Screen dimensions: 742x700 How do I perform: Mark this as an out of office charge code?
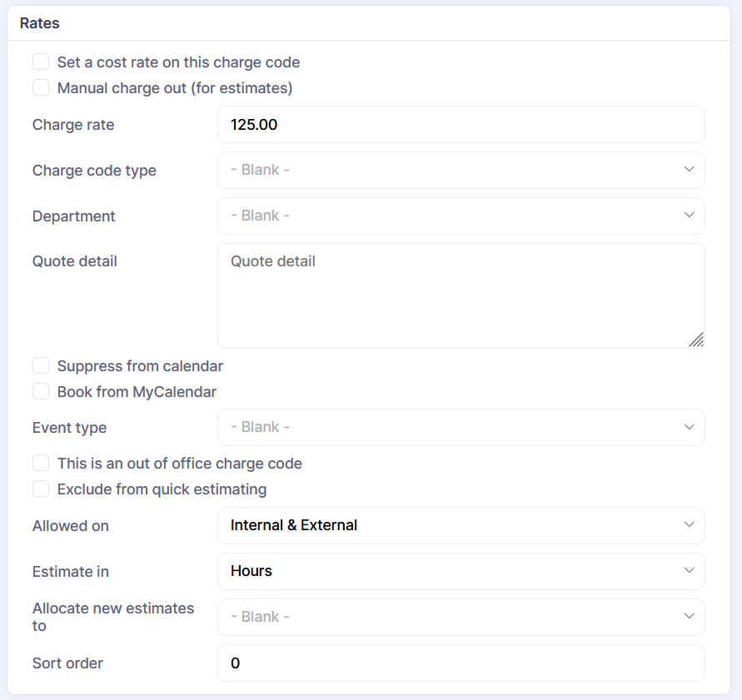coord(41,464)
